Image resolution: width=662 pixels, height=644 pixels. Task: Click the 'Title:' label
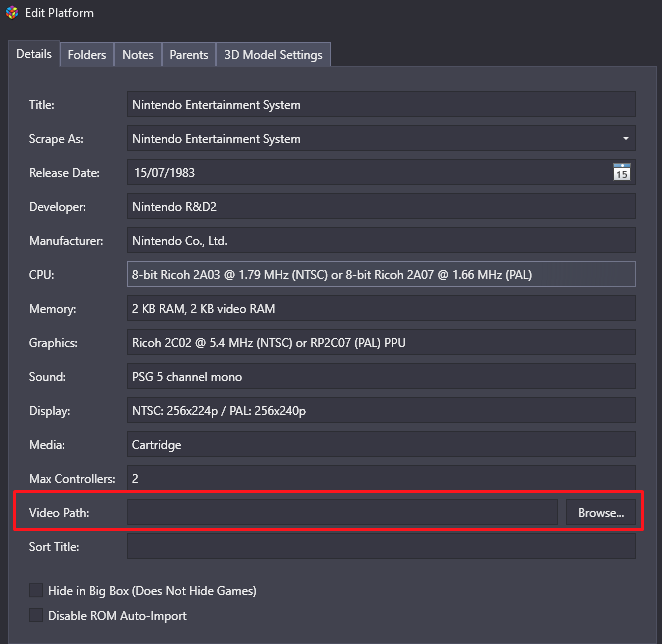(41, 105)
